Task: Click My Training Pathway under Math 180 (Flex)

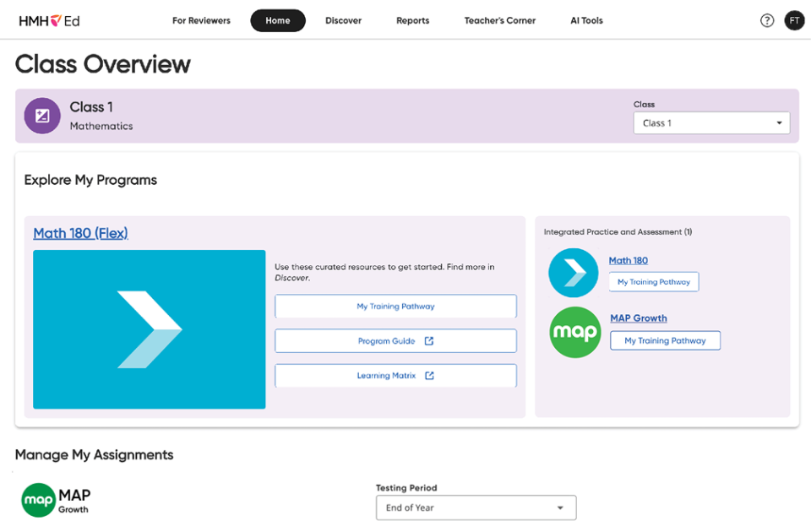Action: coord(395,306)
